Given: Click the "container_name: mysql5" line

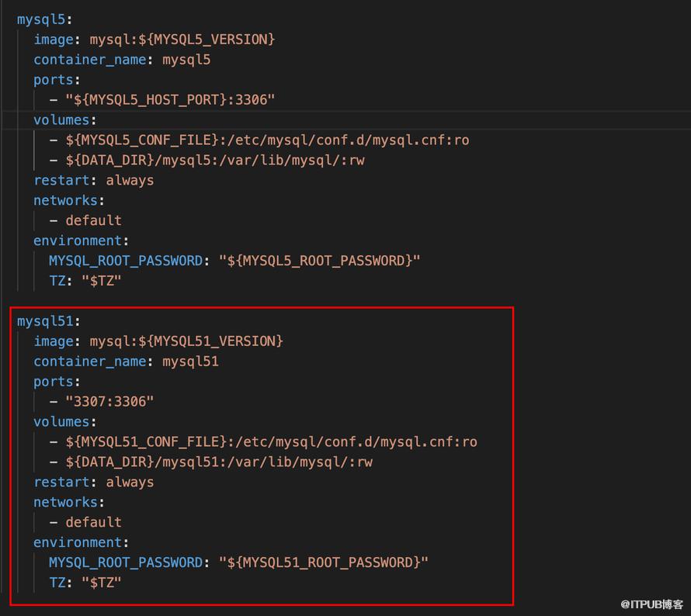Looking at the screenshot, I should point(122,60).
